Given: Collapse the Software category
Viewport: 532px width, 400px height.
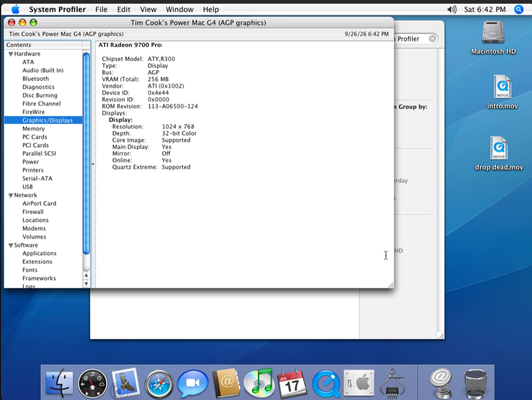Looking at the screenshot, I should [11, 245].
